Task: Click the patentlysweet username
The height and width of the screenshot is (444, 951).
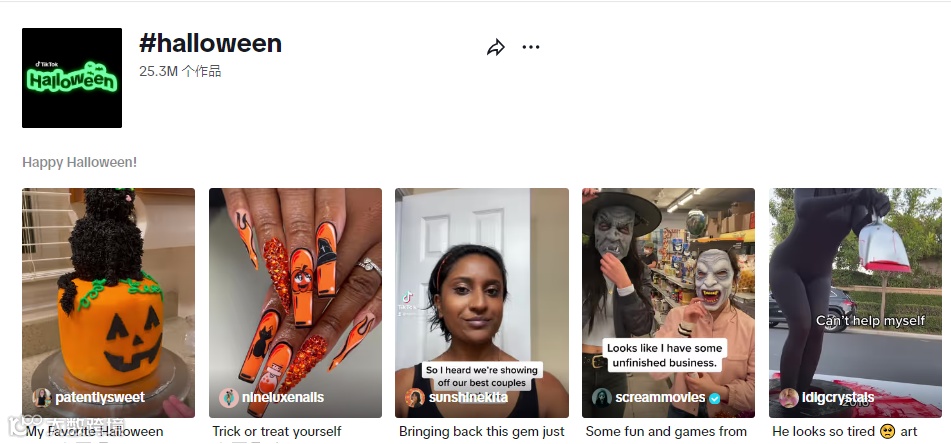Action: pyautogui.click(x=100, y=398)
